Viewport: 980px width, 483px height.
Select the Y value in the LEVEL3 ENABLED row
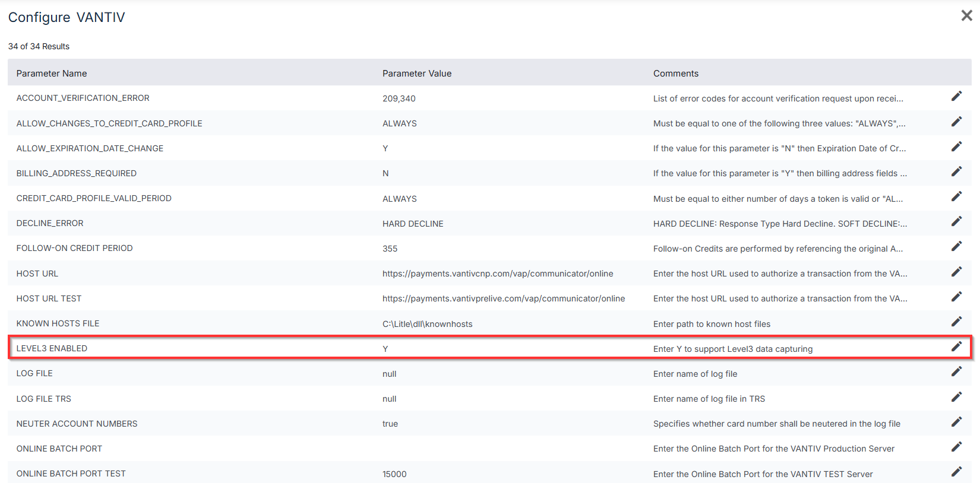385,349
